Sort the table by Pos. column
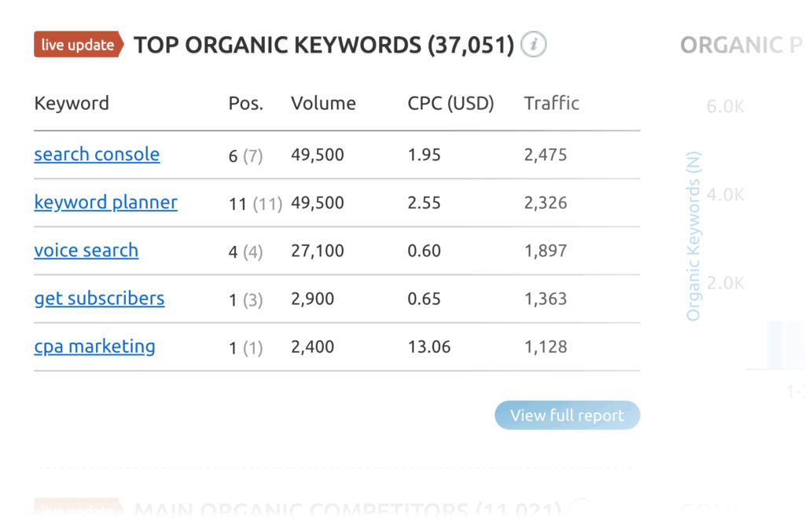The width and height of the screenshot is (805, 532). 245,103
